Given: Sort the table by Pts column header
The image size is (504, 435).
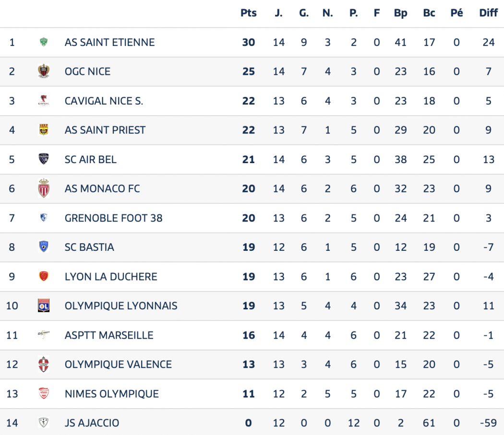Looking at the screenshot, I should pyautogui.click(x=249, y=13).
